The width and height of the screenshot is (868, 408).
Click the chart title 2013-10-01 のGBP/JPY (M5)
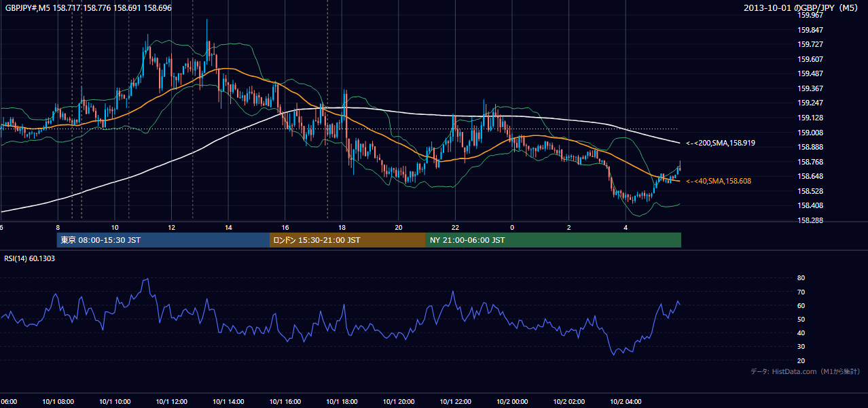coord(801,7)
